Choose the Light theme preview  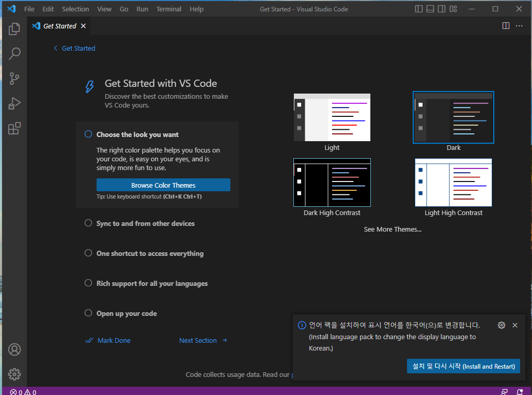pyautogui.click(x=332, y=117)
